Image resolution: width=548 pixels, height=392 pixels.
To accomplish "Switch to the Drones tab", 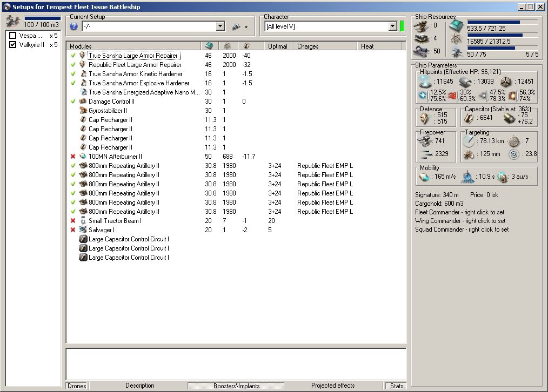I will click(77, 386).
